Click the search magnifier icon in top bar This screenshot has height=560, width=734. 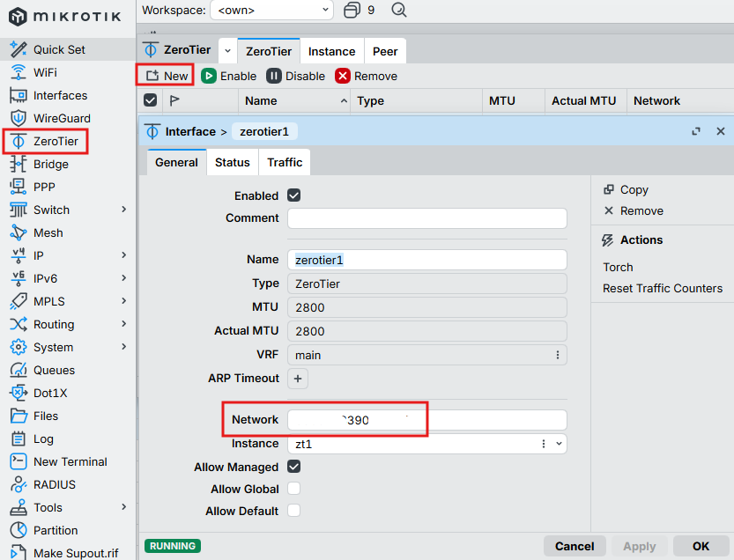click(399, 10)
